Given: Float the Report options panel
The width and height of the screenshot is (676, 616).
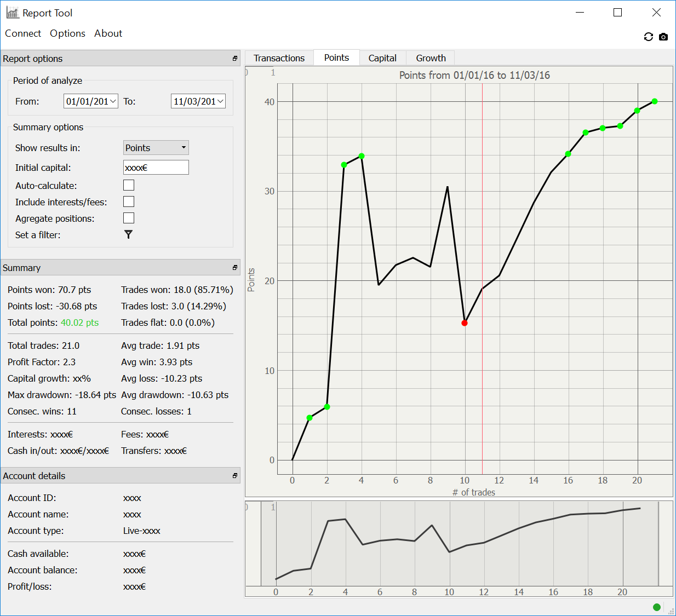Looking at the screenshot, I should pyautogui.click(x=235, y=59).
